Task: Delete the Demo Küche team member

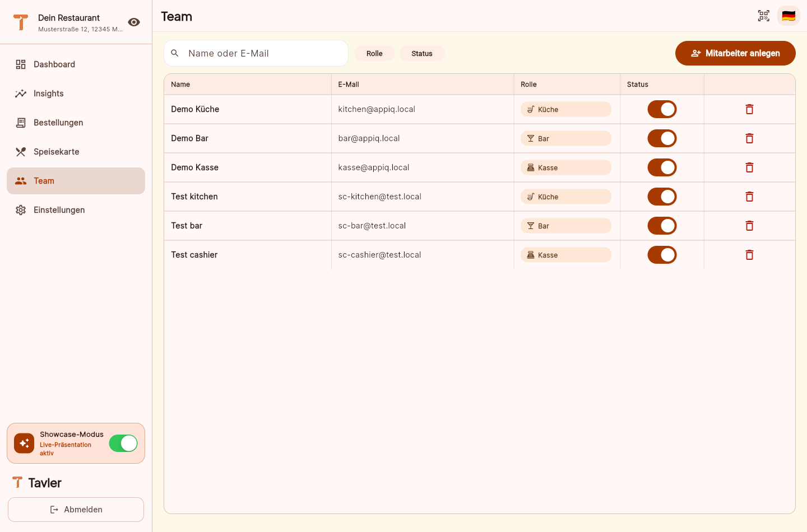Action: coord(749,109)
